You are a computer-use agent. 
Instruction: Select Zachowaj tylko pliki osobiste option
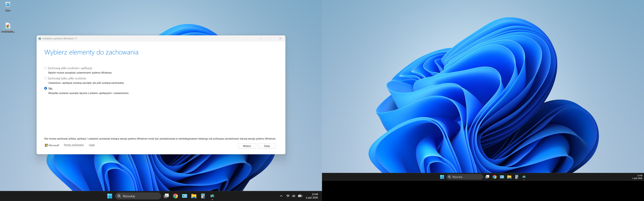coord(45,78)
